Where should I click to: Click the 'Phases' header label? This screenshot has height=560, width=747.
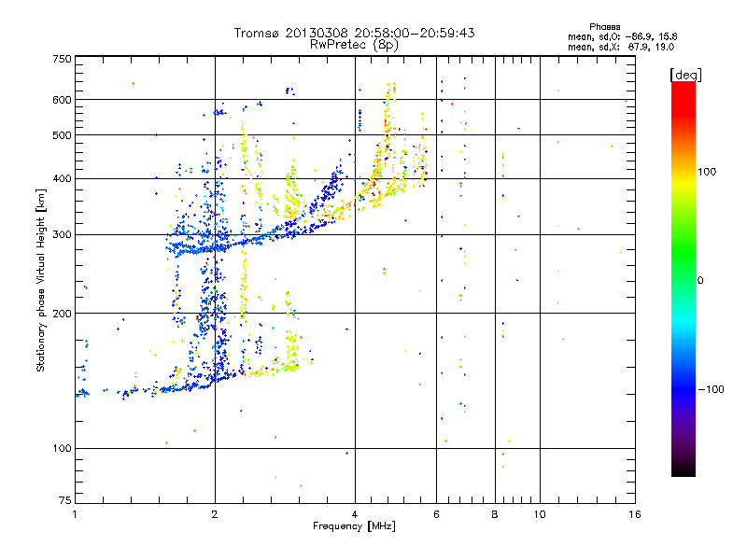click(604, 27)
